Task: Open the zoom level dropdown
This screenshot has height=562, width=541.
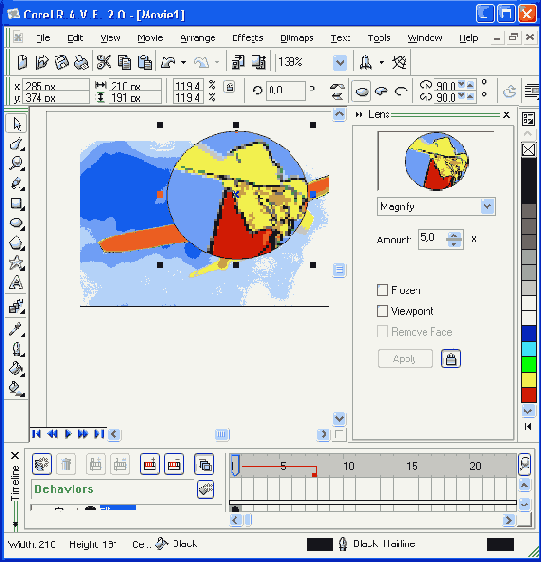Action: tap(340, 63)
